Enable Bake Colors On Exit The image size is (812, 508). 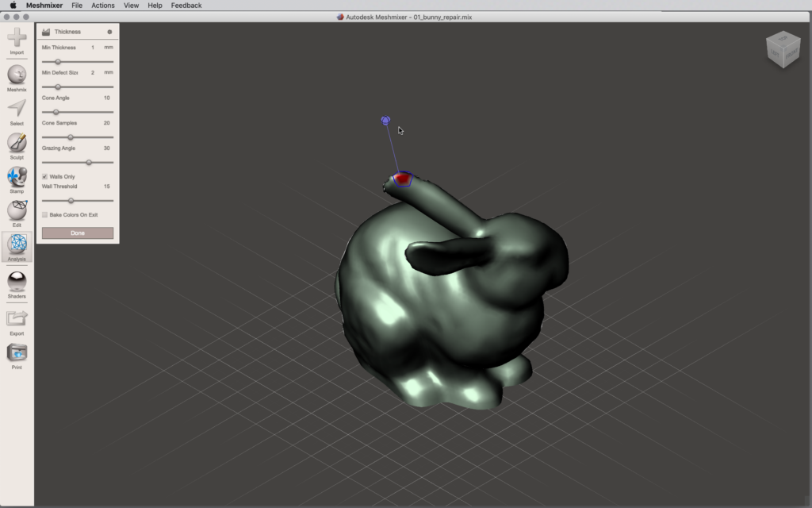click(44, 214)
